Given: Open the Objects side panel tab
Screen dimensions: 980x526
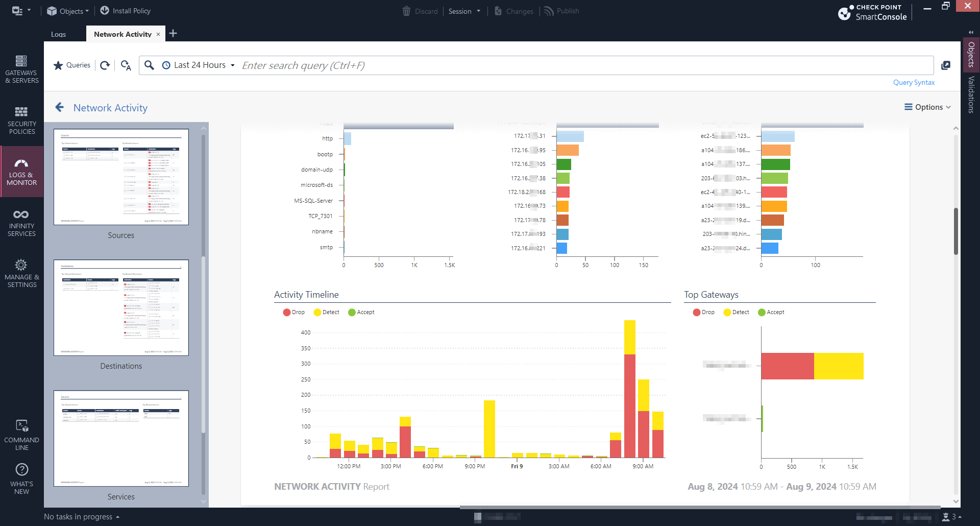Looking at the screenshot, I should [x=971, y=55].
